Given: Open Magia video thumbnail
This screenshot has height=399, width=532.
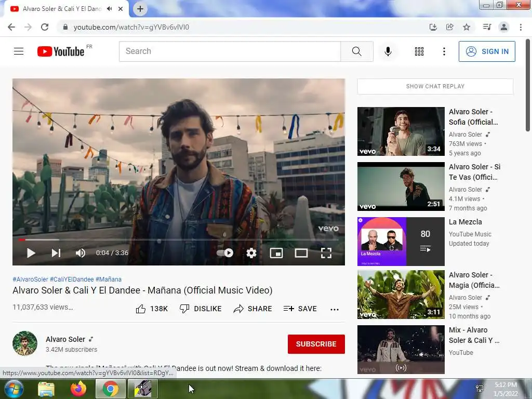Looking at the screenshot, I should tap(401, 295).
